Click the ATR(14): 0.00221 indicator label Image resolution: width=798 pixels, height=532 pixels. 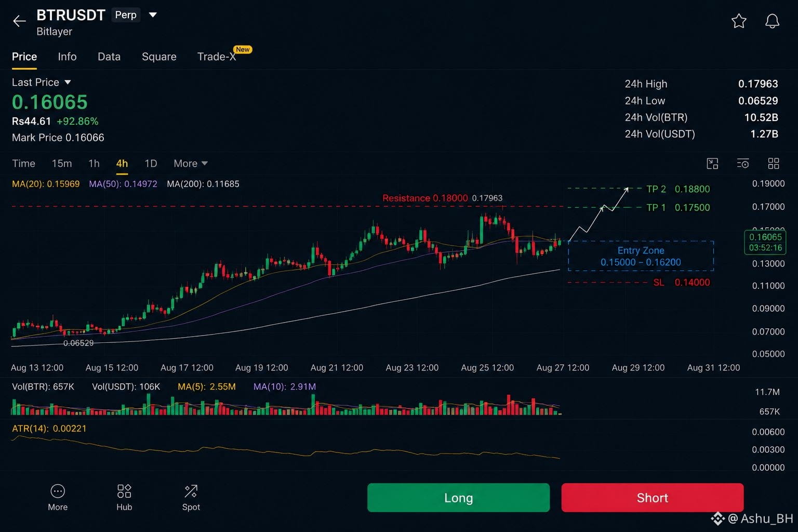pos(49,429)
